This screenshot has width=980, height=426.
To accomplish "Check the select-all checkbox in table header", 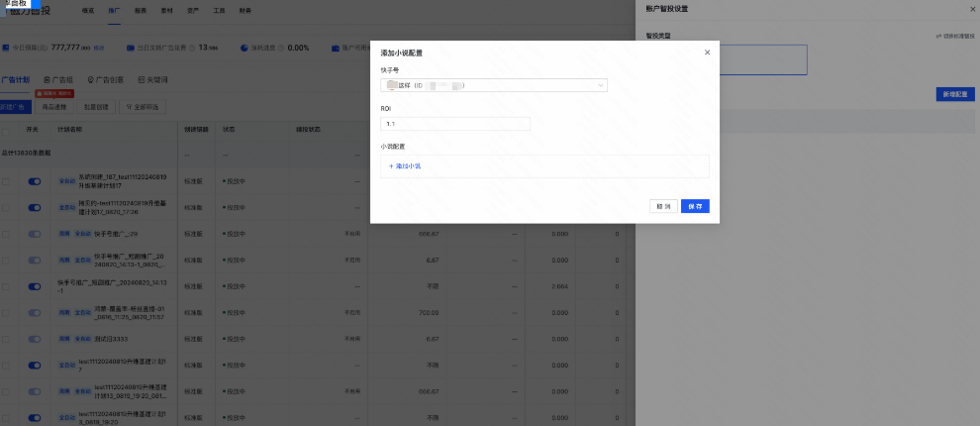I will 6,130.
